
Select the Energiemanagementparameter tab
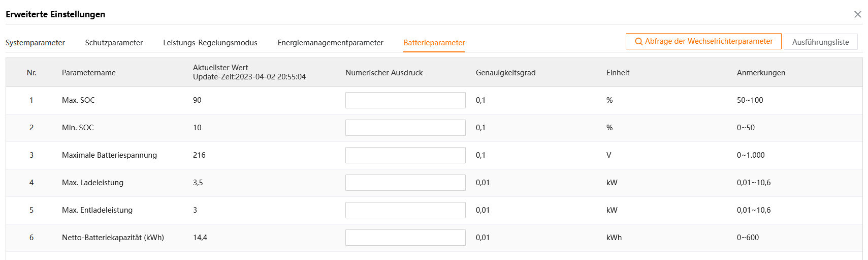(331, 43)
